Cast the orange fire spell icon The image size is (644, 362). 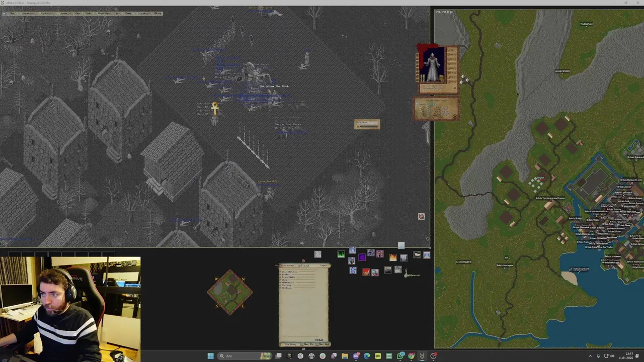click(x=393, y=257)
